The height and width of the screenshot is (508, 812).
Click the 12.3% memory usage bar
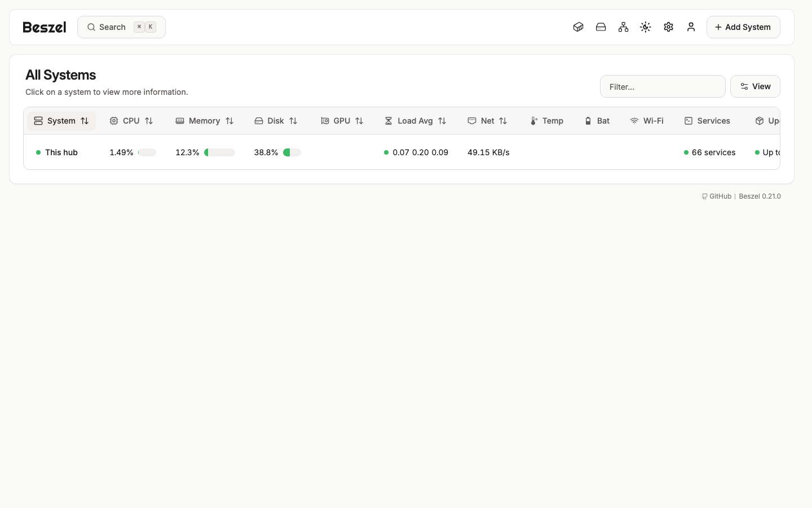pos(219,152)
